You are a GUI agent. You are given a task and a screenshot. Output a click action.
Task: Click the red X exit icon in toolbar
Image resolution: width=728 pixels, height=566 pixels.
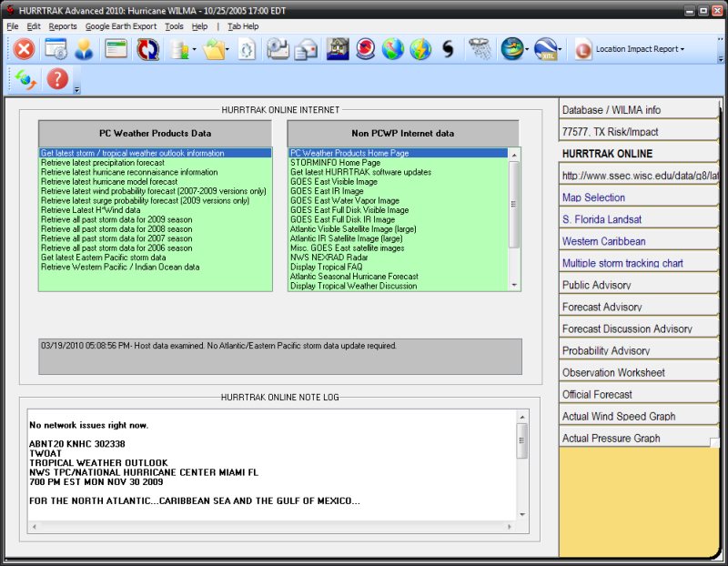(25, 49)
